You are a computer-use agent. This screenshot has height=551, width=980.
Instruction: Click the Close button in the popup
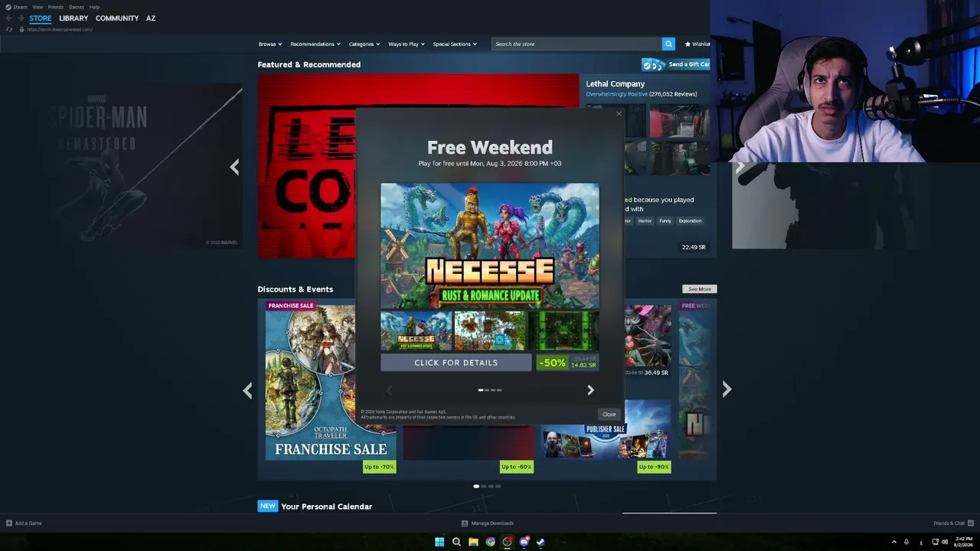point(609,414)
